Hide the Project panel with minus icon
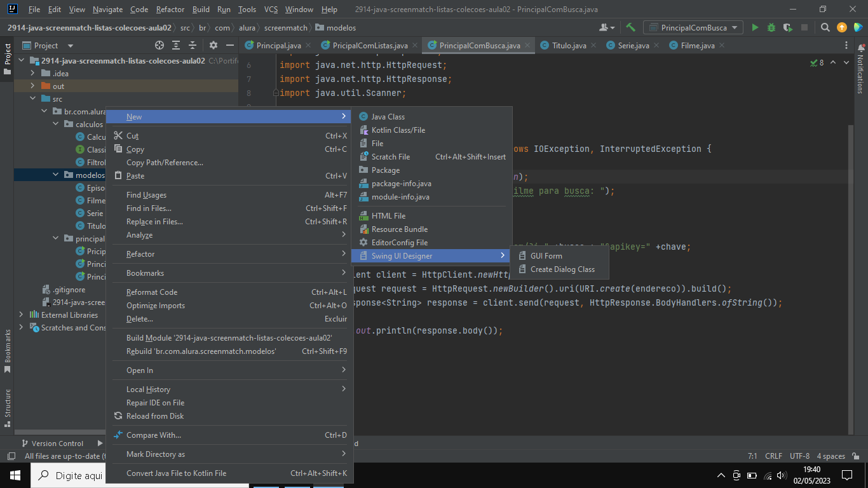 230,46
